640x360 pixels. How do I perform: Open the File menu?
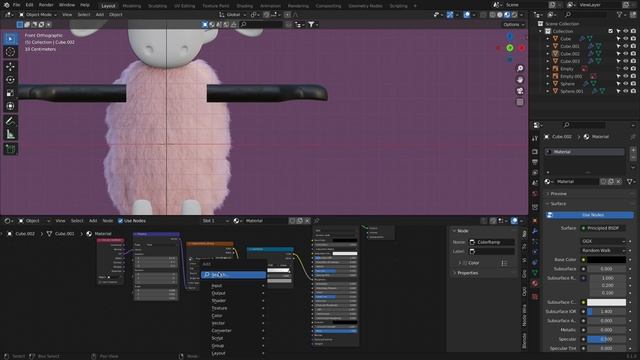point(16,5)
